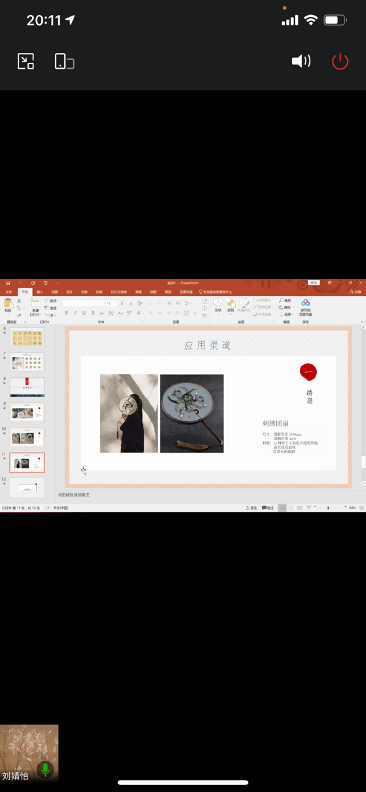Click the Baidu cloud save icon
Screen dimensions: 366x792
pos(305,307)
